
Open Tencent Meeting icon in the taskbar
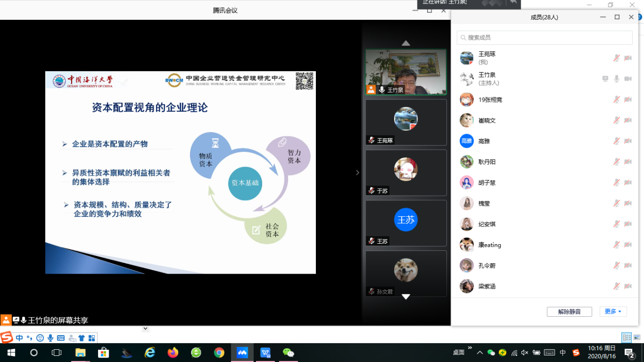pyautogui.click(x=242, y=352)
